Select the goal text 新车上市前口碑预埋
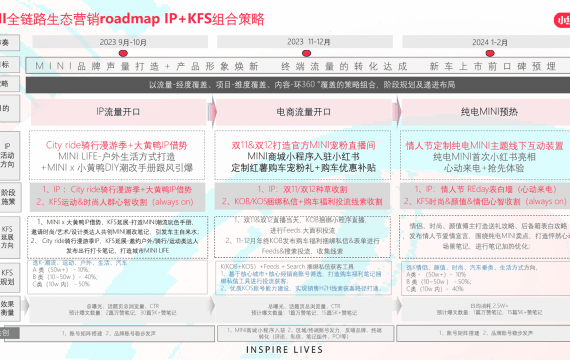The image size is (570, 360). pyautogui.click(x=493, y=66)
